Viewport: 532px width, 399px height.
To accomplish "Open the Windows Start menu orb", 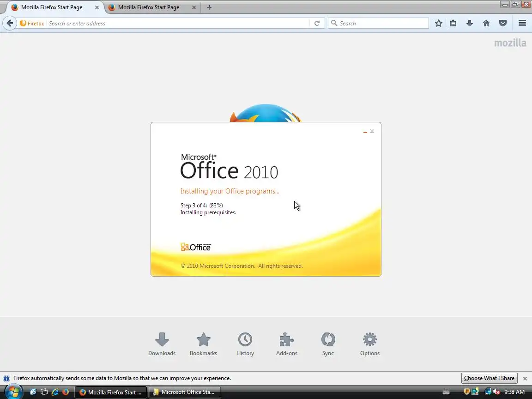I will coord(14,392).
